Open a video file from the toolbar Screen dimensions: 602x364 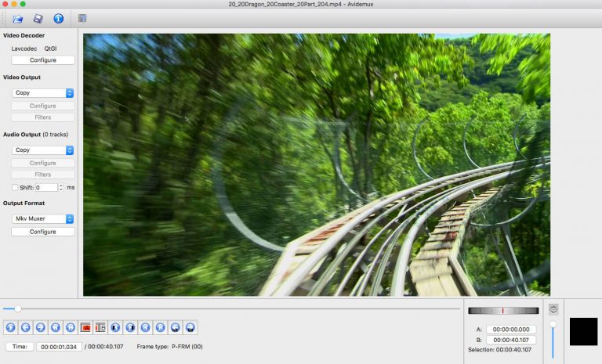[18, 19]
